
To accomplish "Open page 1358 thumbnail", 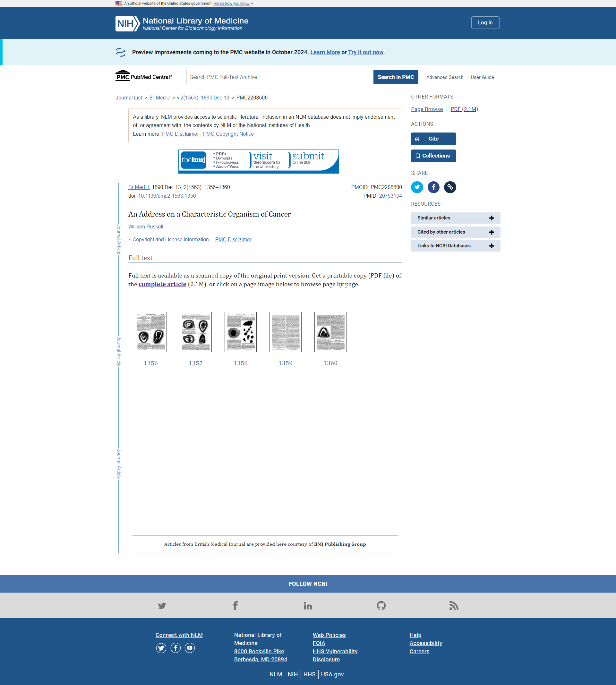I will pyautogui.click(x=240, y=332).
